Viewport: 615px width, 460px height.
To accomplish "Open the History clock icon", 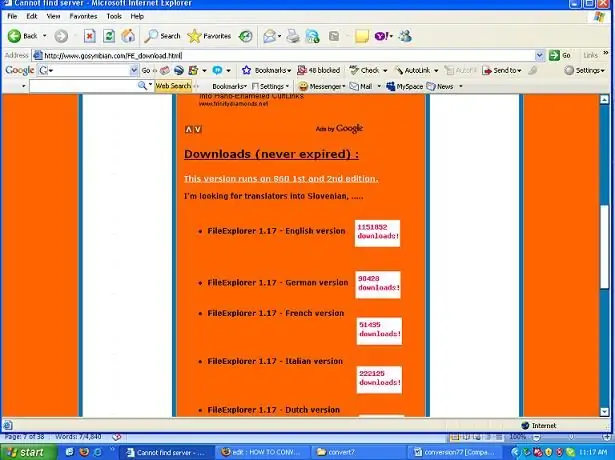I will point(246,36).
